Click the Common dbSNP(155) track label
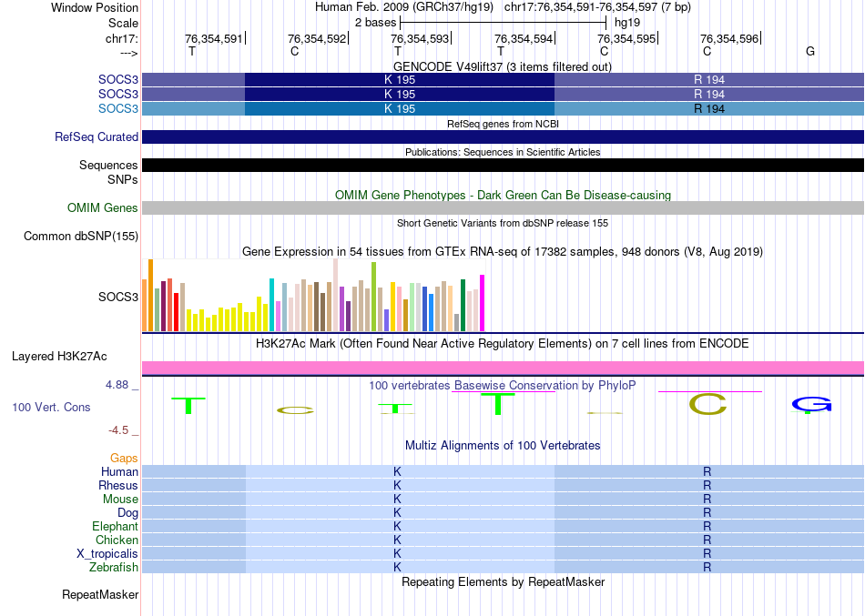Viewport: 865px width, 616px height. (x=81, y=236)
